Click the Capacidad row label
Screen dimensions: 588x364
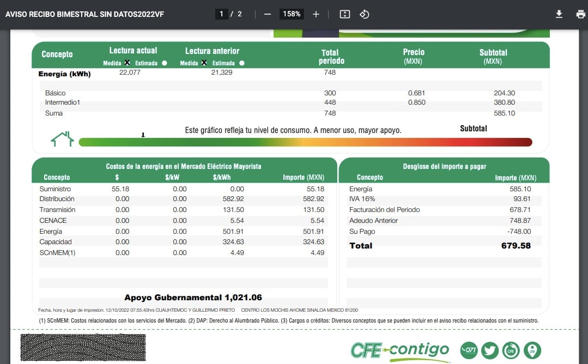pos(56,242)
